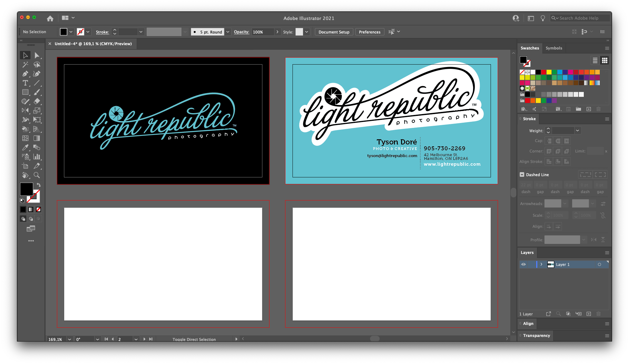
Task: Click the Document Setup button
Action: 334,32
